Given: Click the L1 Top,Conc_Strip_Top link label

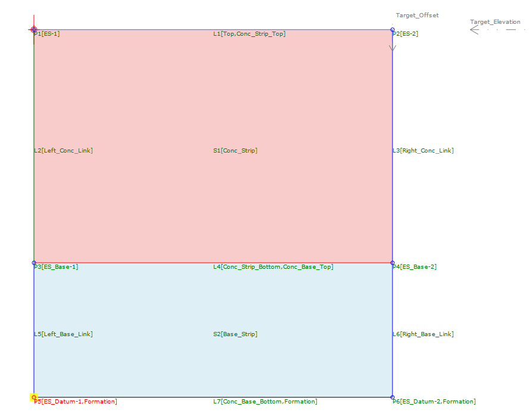Looking at the screenshot, I should 250,33.
